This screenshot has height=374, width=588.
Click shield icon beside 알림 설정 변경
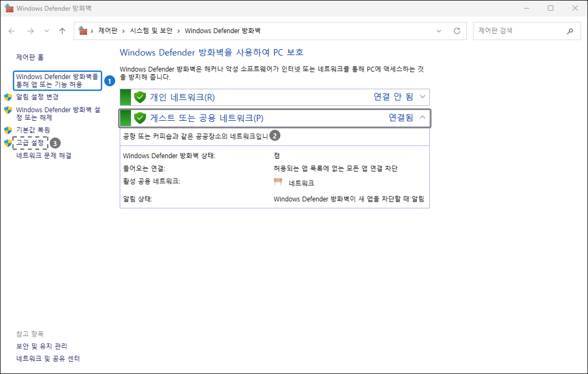coord(8,97)
